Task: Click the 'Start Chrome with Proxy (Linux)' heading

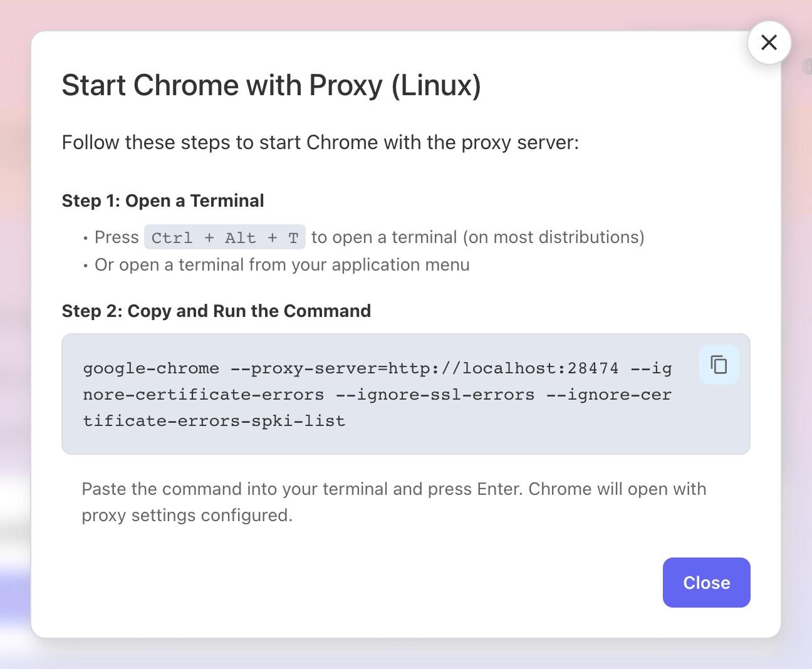Action: pyautogui.click(x=271, y=85)
